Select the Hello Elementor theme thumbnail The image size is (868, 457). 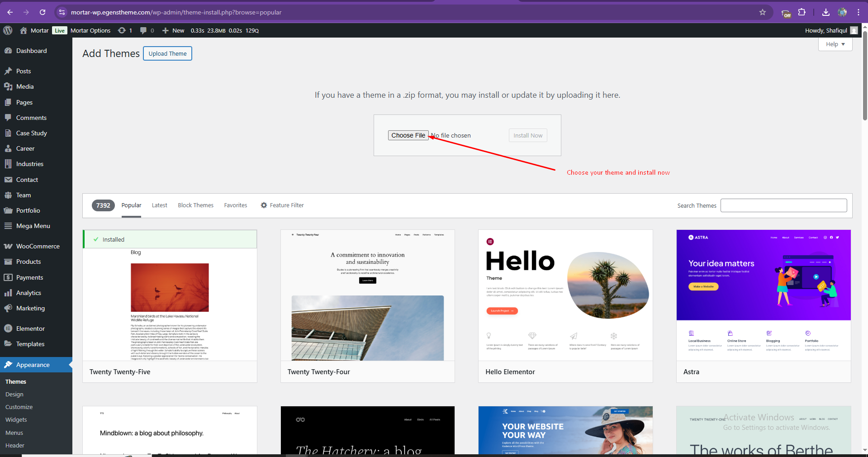pos(565,295)
